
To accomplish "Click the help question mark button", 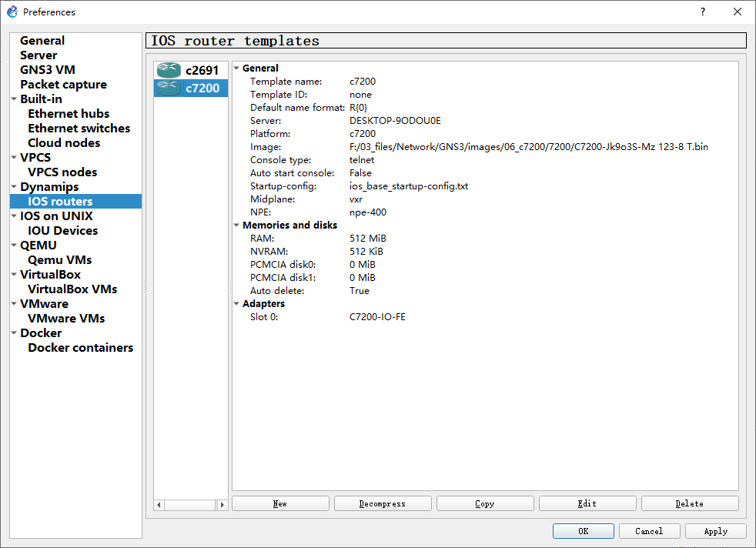I will point(702,12).
